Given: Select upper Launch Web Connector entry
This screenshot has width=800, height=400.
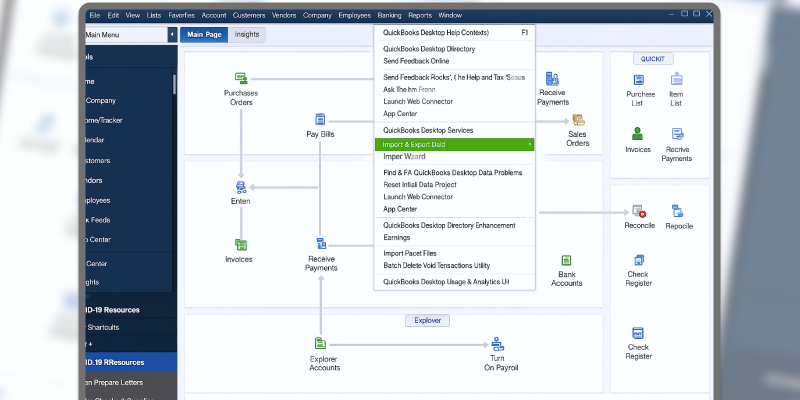Looking at the screenshot, I should pos(455,102).
